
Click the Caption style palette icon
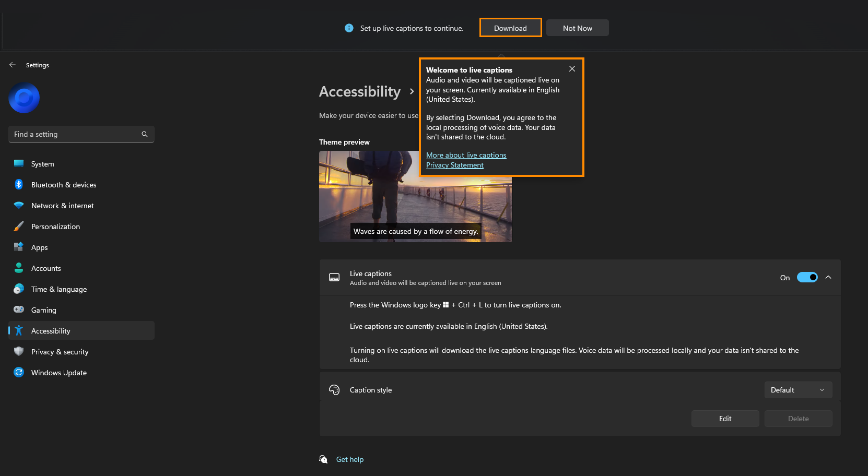334,390
